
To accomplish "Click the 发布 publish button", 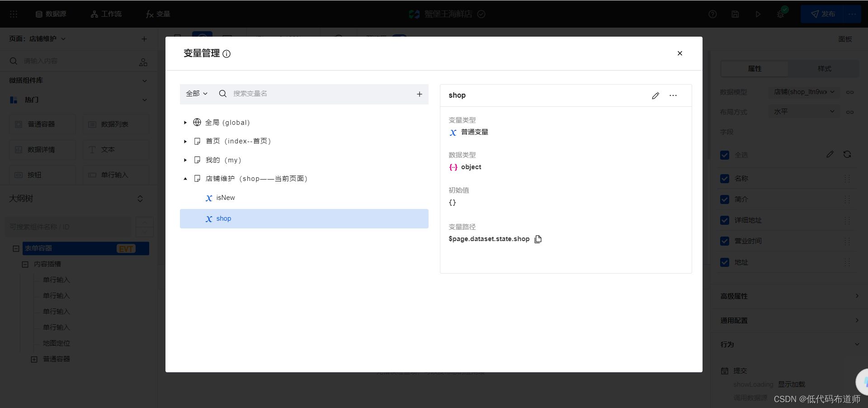I will click(x=822, y=14).
